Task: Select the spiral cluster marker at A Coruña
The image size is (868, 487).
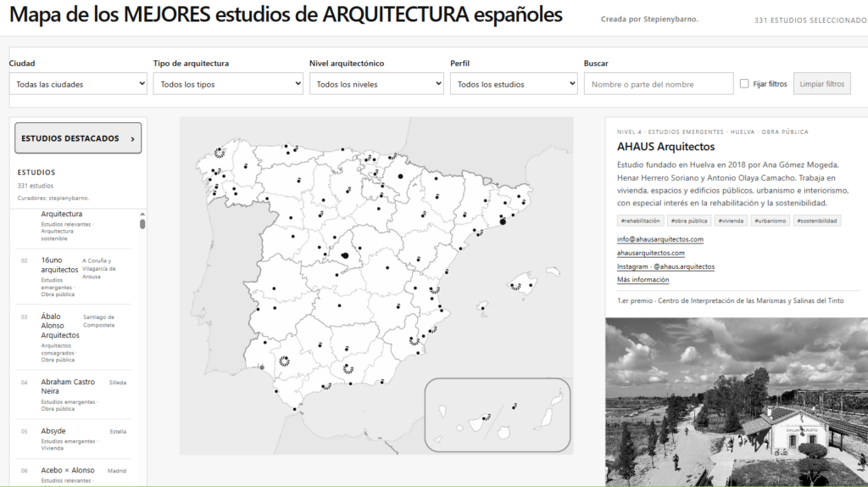Action: pyautogui.click(x=220, y=152)
